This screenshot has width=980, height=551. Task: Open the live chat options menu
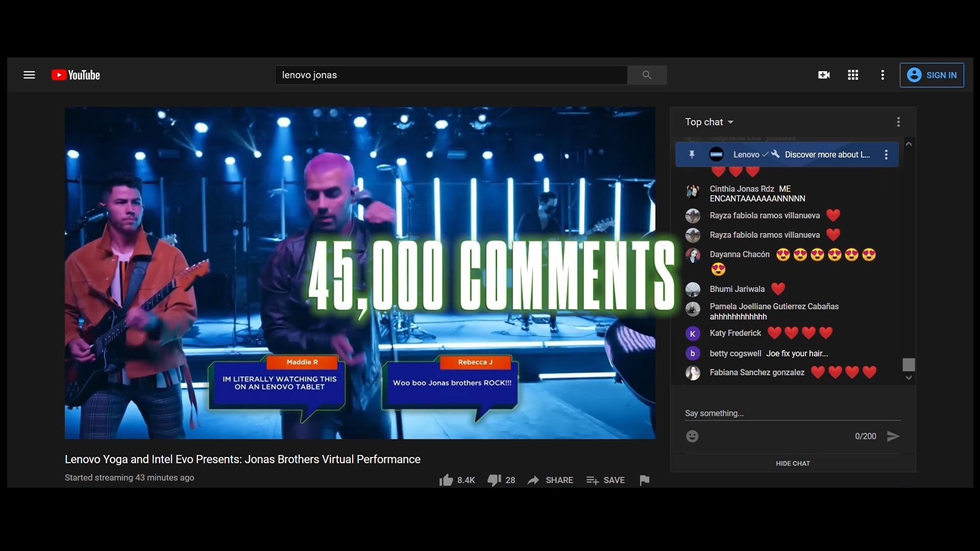click(x=898, y=122)
